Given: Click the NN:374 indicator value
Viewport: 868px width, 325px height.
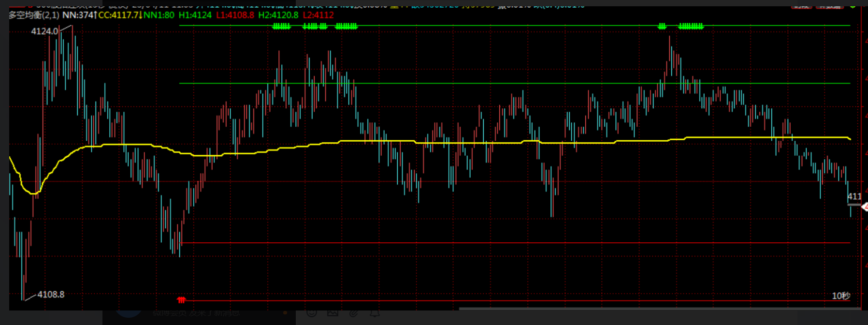Looking at the screenshot, I should [x=78, y=15].
